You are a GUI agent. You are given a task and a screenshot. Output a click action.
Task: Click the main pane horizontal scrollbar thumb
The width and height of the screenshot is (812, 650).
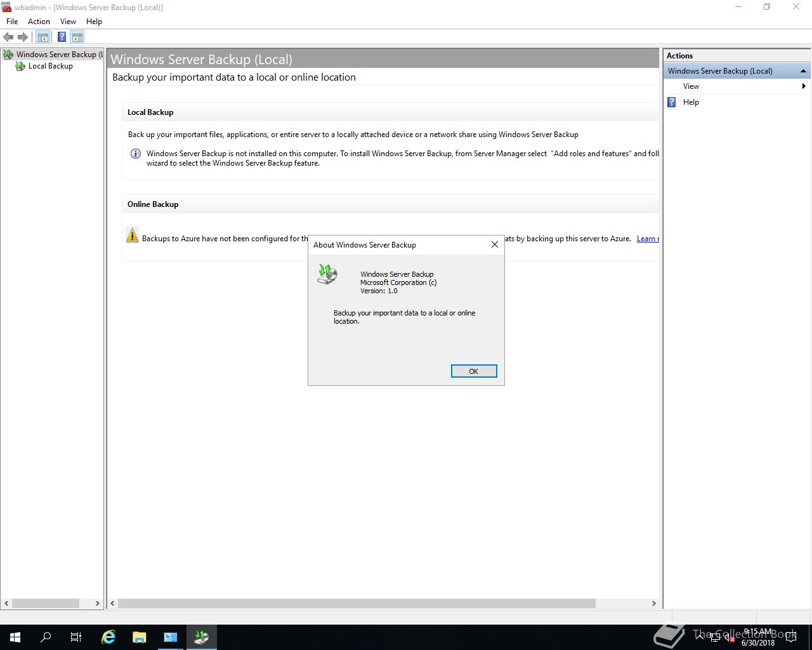[357, 604]
